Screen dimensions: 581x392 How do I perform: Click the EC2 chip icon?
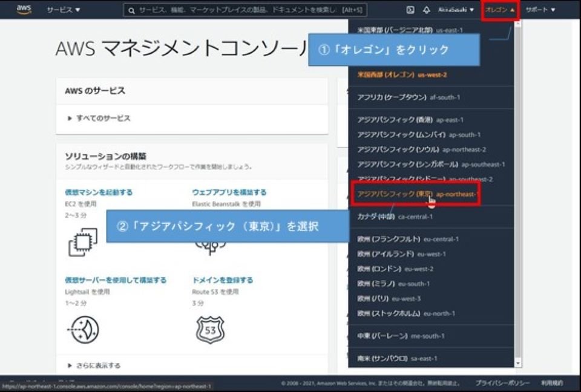point(83,242)
